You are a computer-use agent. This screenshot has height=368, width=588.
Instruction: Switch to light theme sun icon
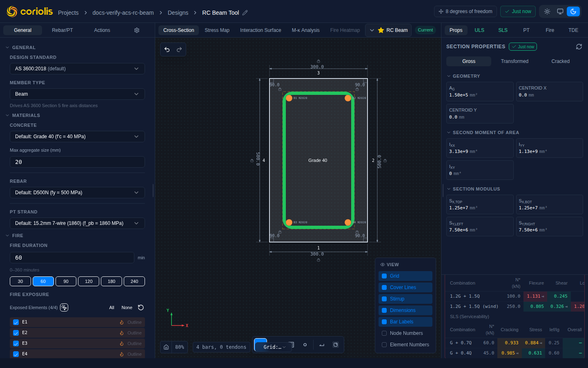pyautogui.click(x=547, y=11)
